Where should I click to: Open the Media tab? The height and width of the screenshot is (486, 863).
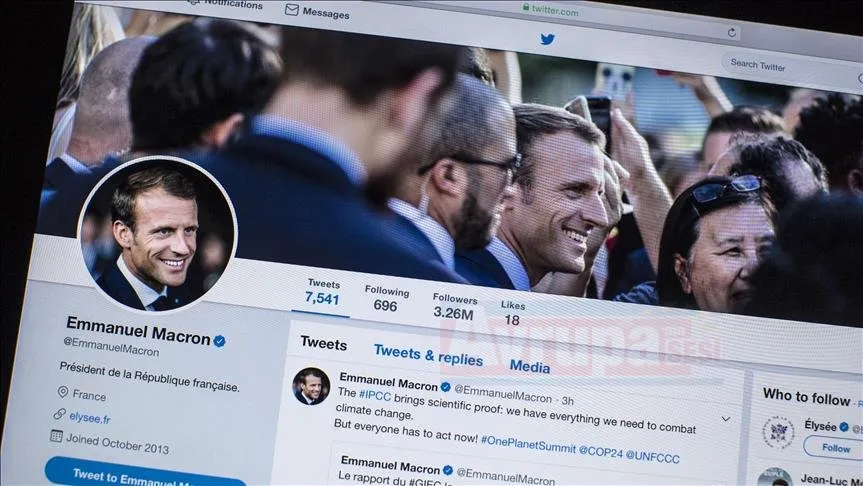tap(529, 366)
